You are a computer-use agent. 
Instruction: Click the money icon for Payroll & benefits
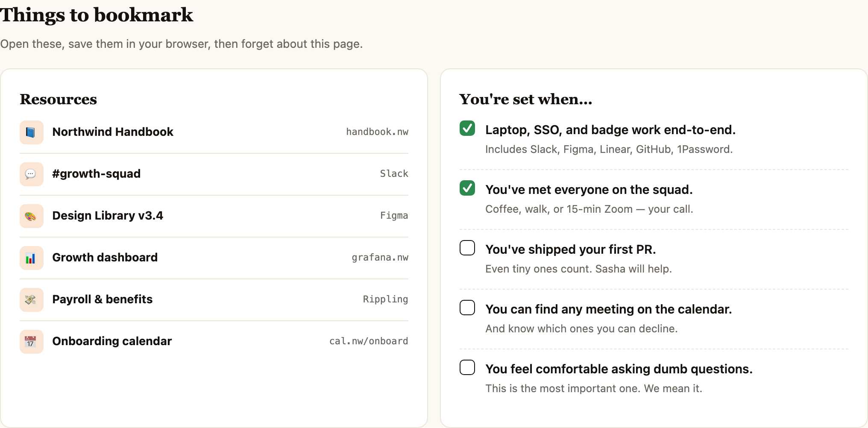[x=31, y=299]
